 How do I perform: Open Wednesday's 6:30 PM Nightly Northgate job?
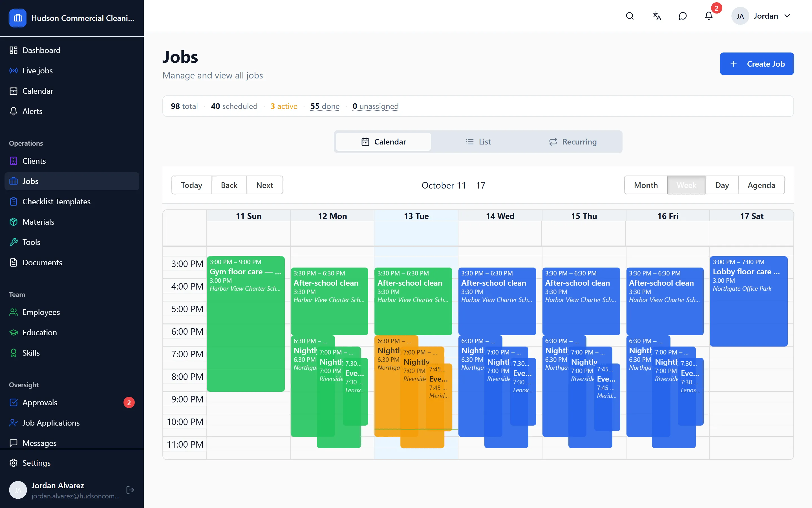click(x=471, y=386)
